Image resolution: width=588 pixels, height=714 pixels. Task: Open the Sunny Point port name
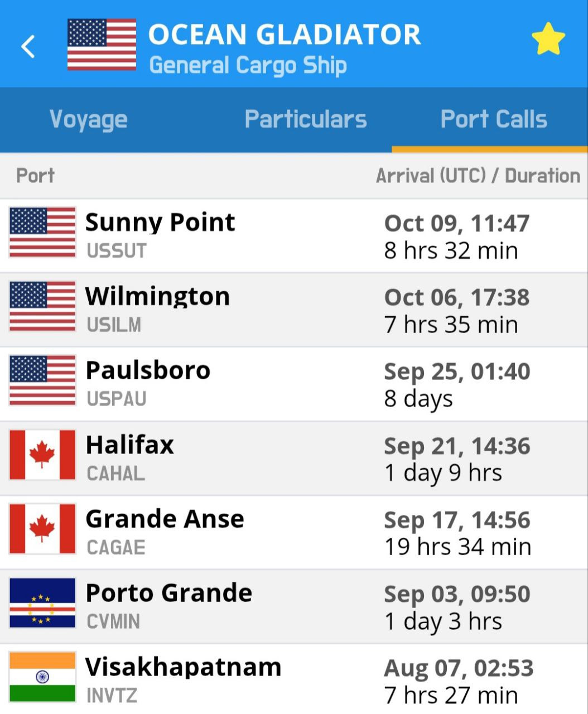coord(160,223)
